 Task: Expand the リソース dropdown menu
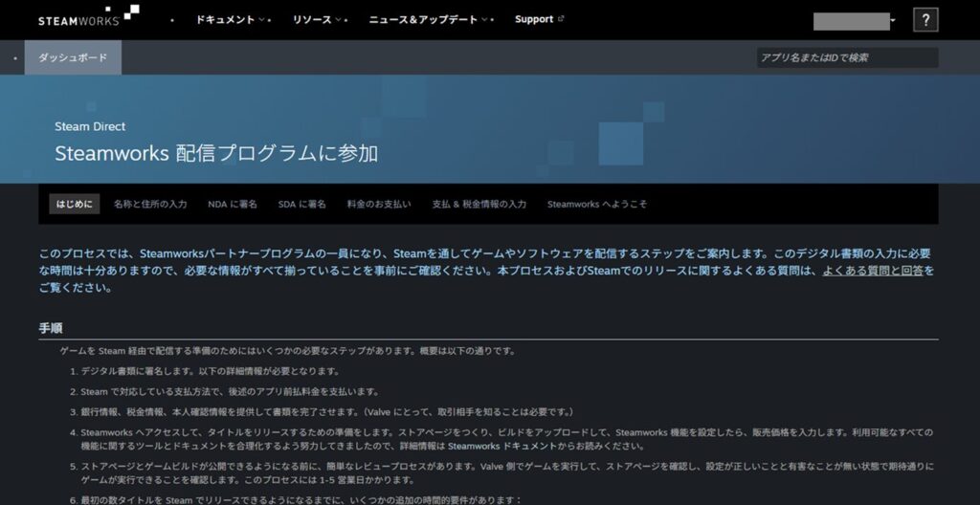pyautogui.click(x=319, y=19)
